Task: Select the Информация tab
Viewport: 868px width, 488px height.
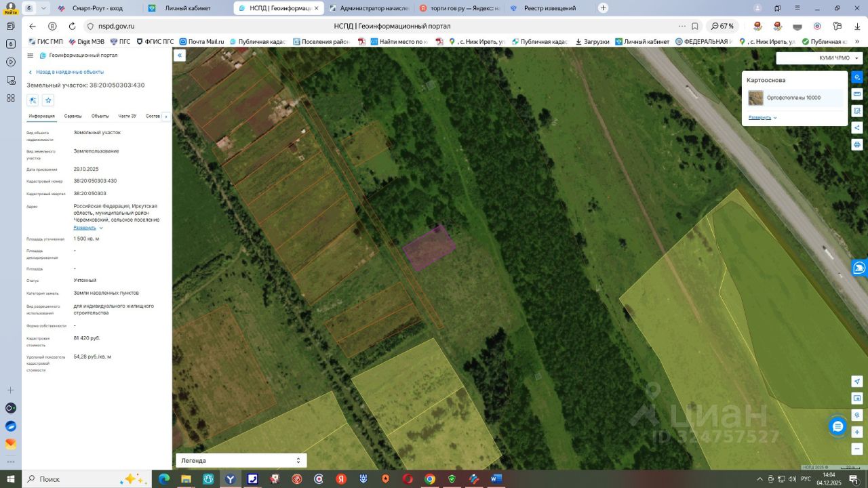Action: [x=41, y=116]
